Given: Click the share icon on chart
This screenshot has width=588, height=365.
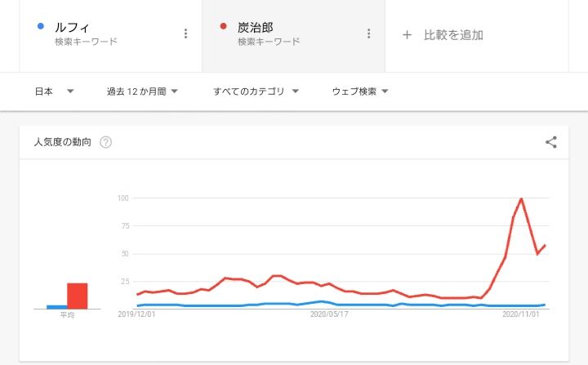Looking at the screenshot, I should click(550, 142).
